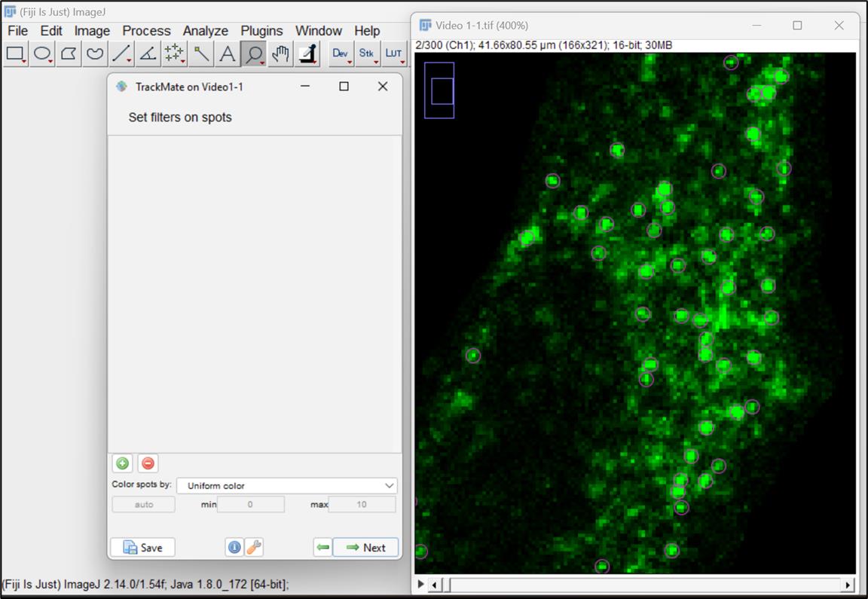Close the Video 1-1.tif window

pos(839,26)
